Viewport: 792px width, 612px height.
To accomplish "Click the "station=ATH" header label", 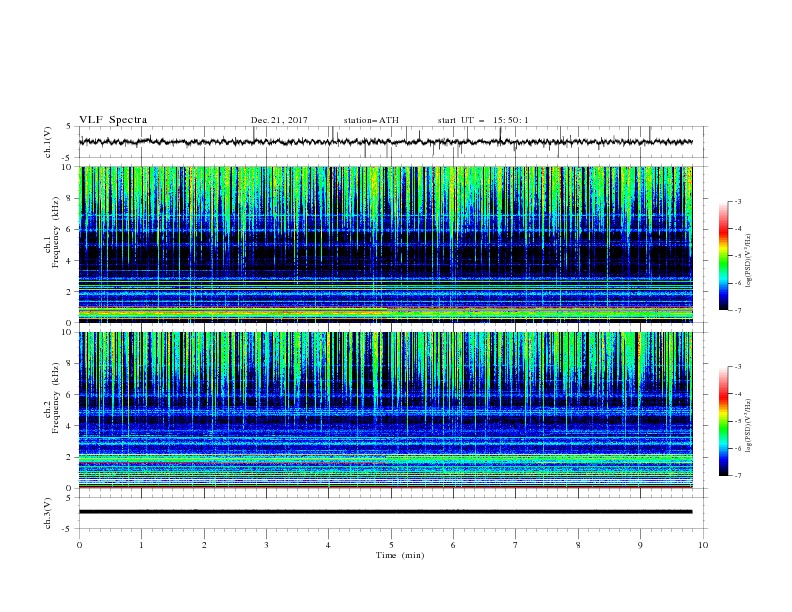I will [x=371, y=120].
